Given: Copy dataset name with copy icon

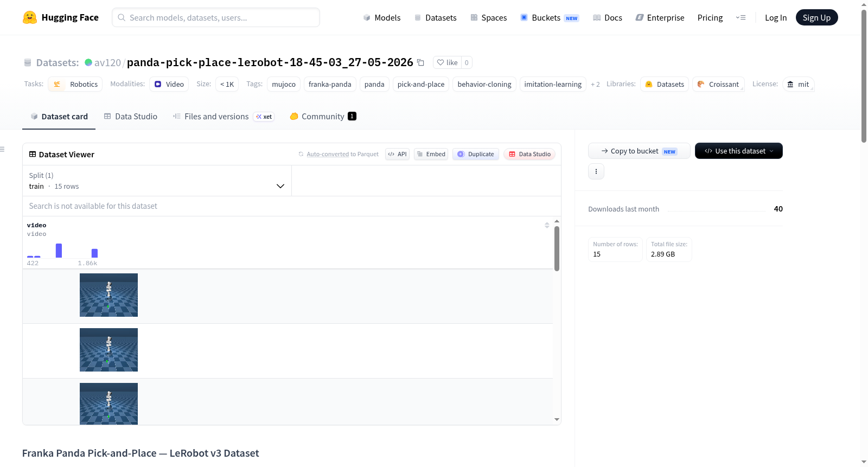Looking at the screenshot, I should (x=420, y=62).
